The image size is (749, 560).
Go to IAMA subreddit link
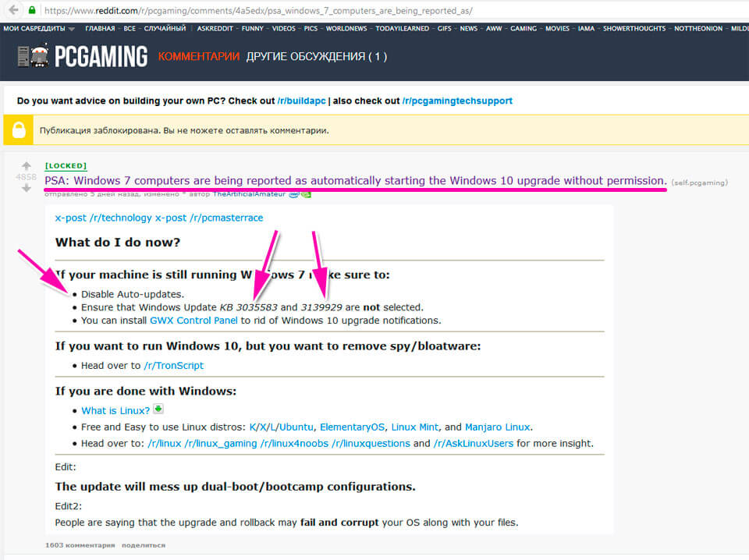pyautogui.click(x=586, y=29)
